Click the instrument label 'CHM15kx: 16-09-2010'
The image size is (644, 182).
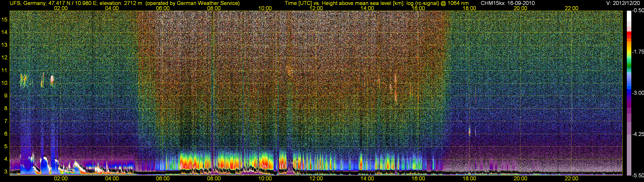pos(508,3)
